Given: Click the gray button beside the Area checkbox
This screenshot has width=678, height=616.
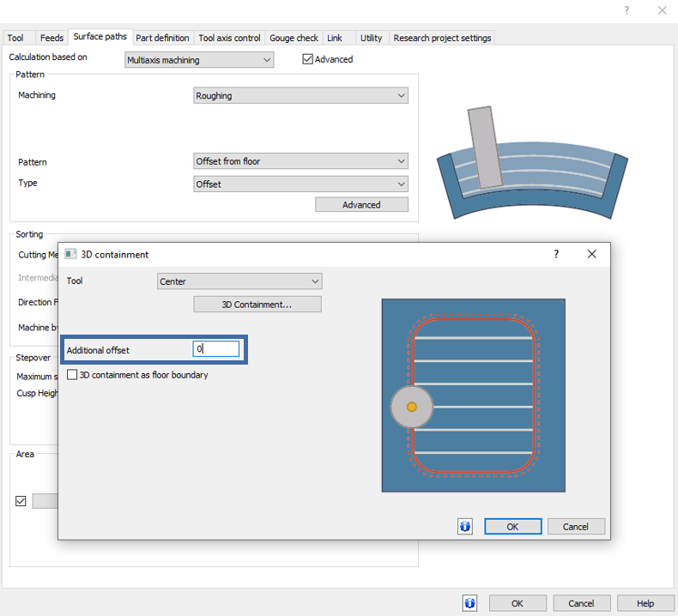Looking at the screenshot, I should coord(45,500).
